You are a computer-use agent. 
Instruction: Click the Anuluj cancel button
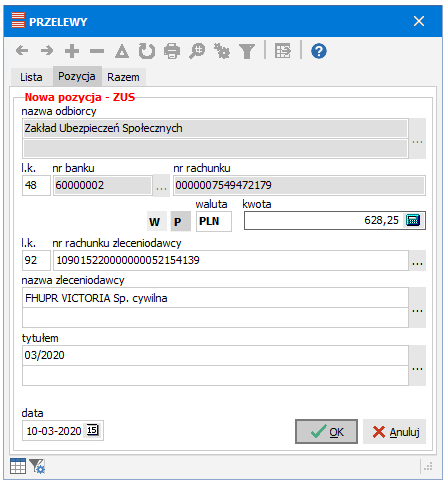(395, 432)
